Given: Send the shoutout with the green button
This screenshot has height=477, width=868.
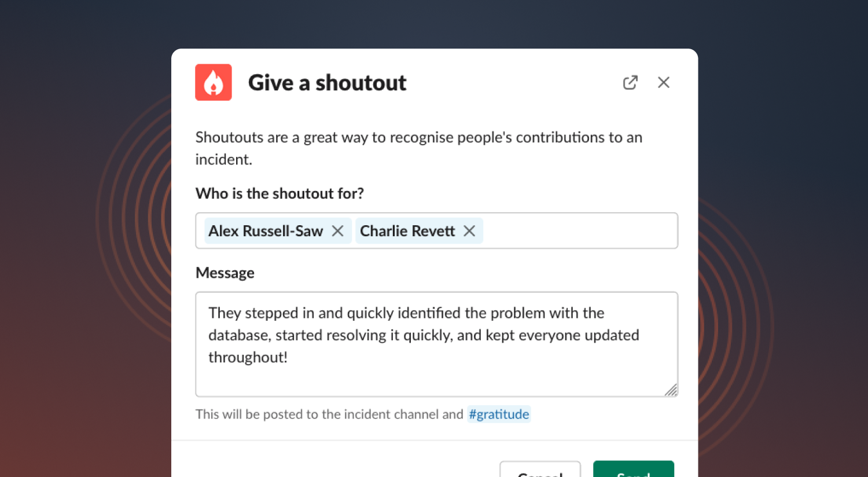Looking at the screenshot, I should [x=634, y=469].
